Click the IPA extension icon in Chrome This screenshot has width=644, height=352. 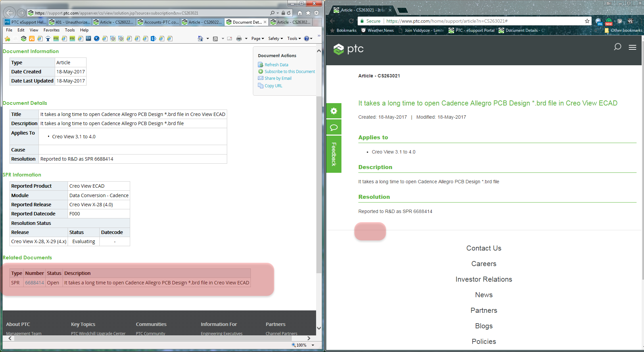coord(599,21)
